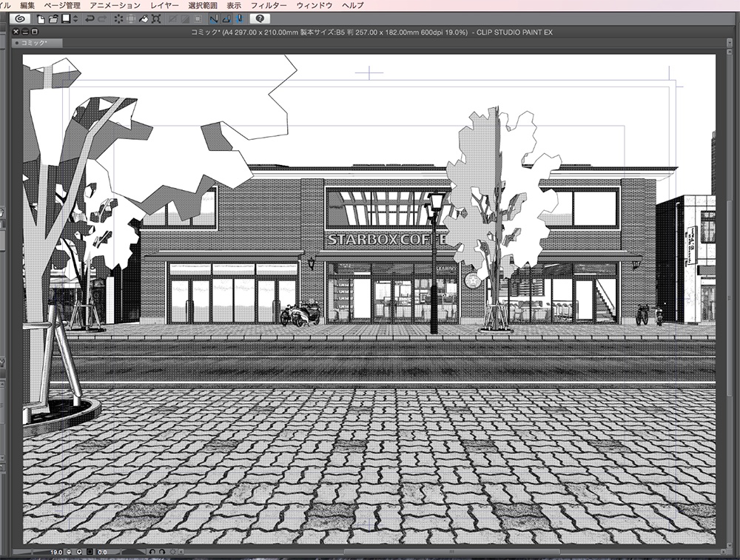Close the canvas window with X button
Viewport: 740px width, 560px height.
coord(16,32)
